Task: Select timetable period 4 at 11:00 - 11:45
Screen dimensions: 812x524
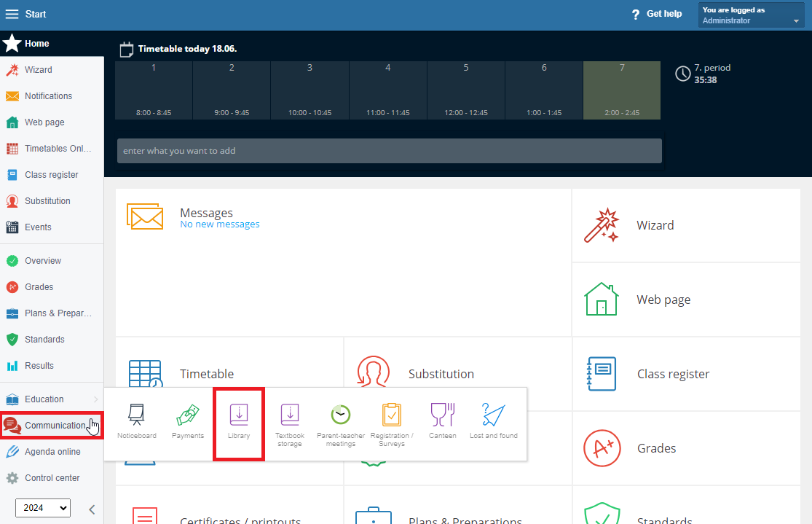Action: click(388, 90)
